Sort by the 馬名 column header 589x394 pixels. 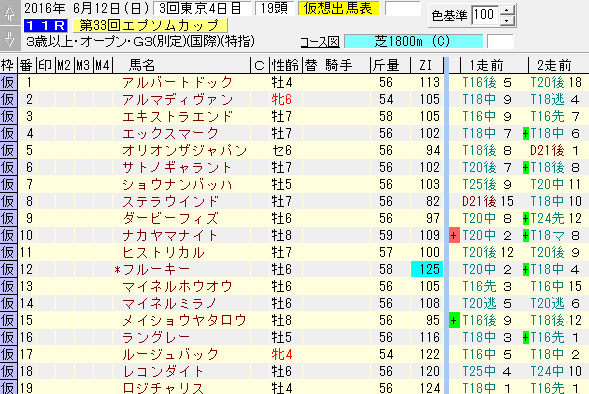(181, 65)
